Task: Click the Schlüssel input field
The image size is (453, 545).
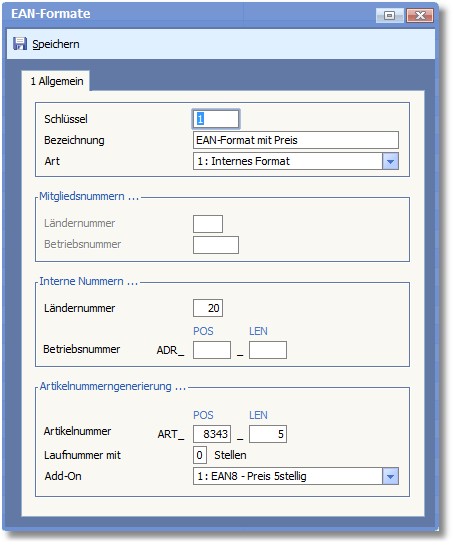Action: 216,119
